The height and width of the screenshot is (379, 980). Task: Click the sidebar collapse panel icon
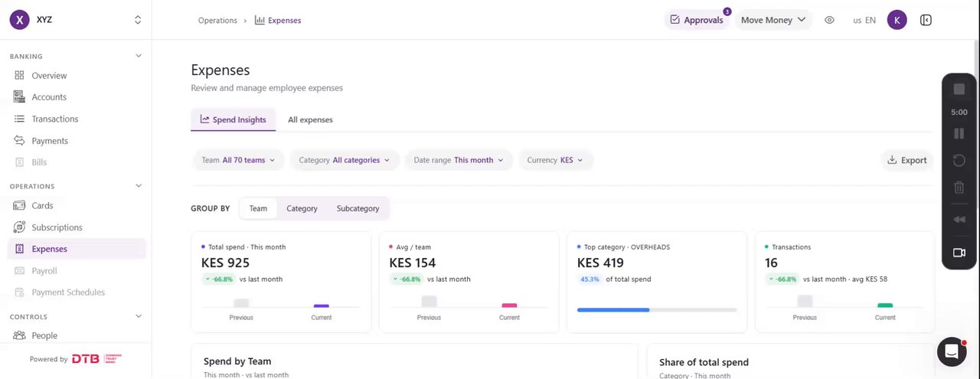[926, 20]
